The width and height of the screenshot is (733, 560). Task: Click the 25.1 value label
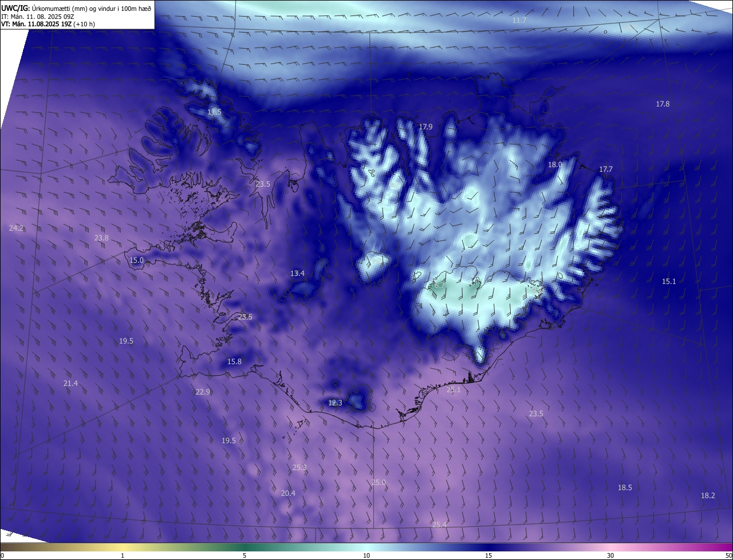tap(453, 389)
